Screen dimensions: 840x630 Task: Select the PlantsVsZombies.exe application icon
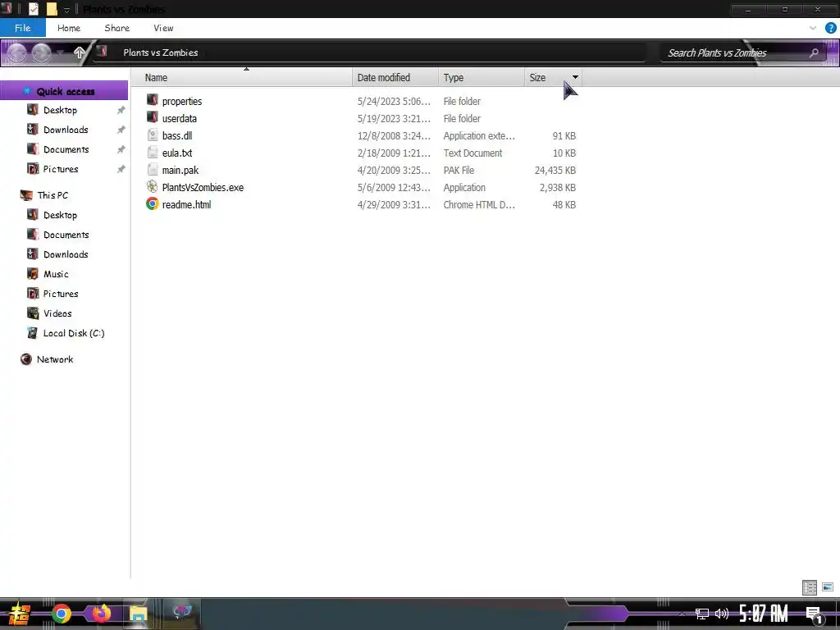(152, 186)
